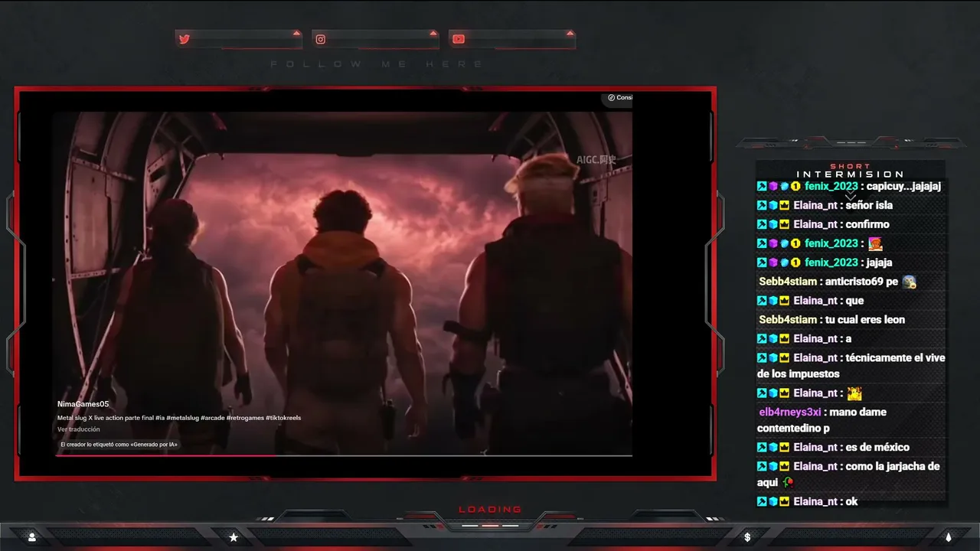Viewport: 980px width, 551px height.
Task: Click the person icon in bottom bar
Action: click(32, 537)
